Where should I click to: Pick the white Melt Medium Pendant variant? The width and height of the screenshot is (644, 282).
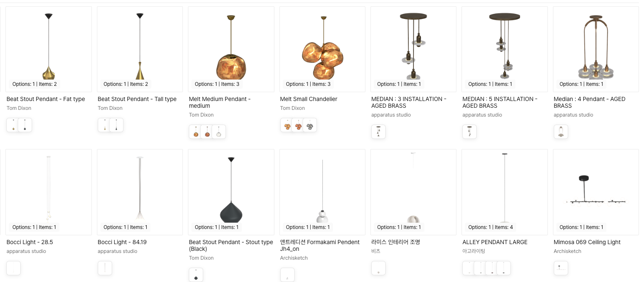pyautogui.click(x=218, y=132)
